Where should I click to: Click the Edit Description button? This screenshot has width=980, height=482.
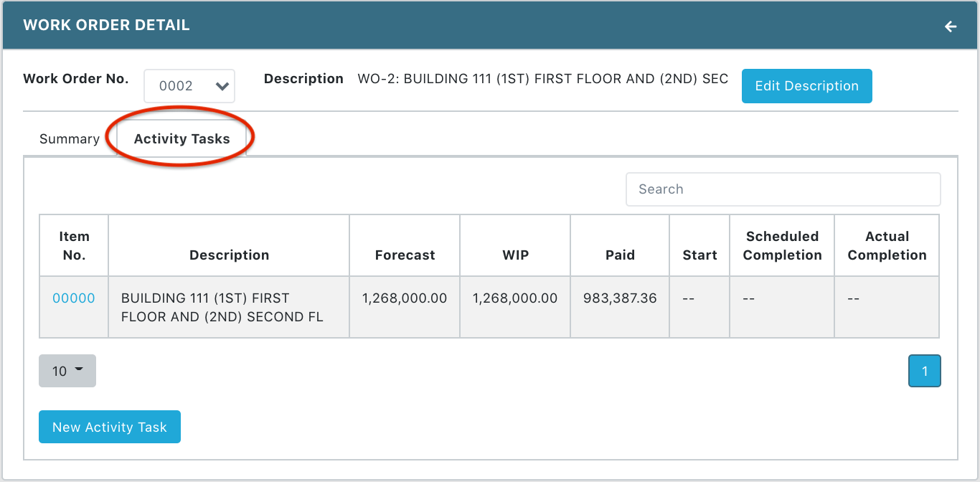click(806, 85)
